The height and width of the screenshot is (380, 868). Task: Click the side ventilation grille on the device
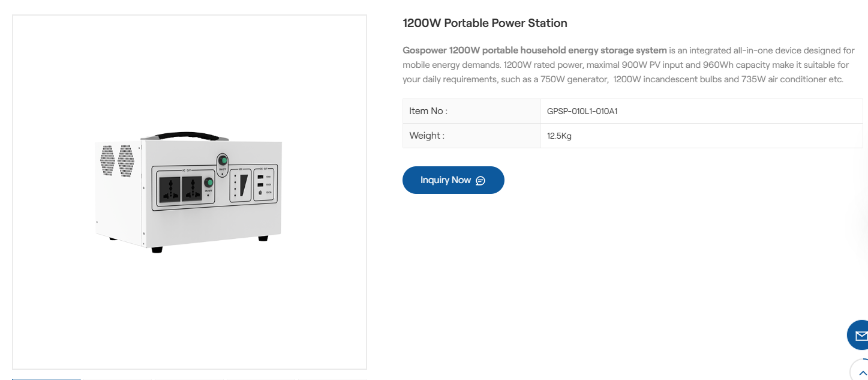point(117,160)
